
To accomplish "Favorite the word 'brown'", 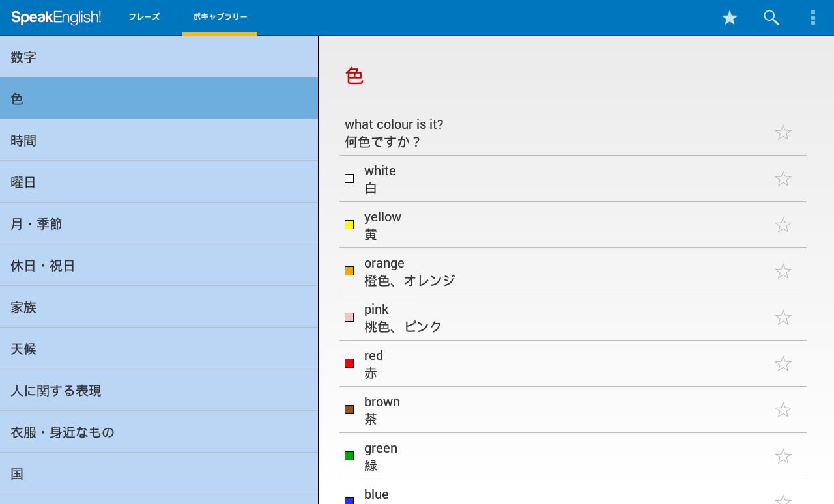I will (x=783, y=410).
